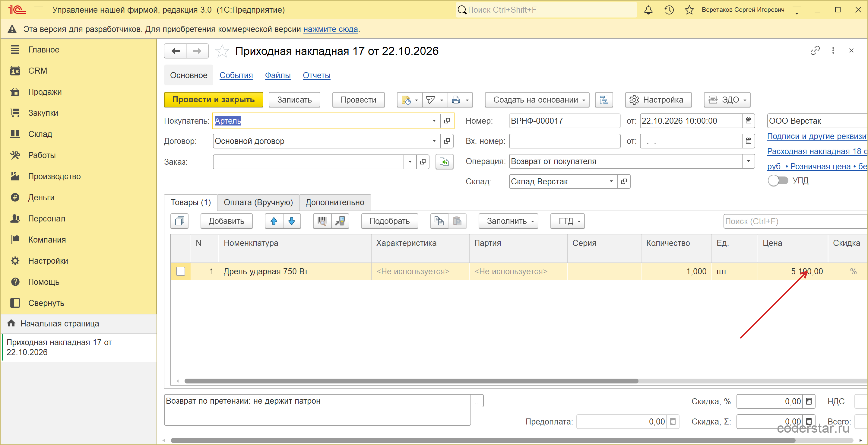
Task: Click table horizontal scrollbar
Action: [411, 381]
